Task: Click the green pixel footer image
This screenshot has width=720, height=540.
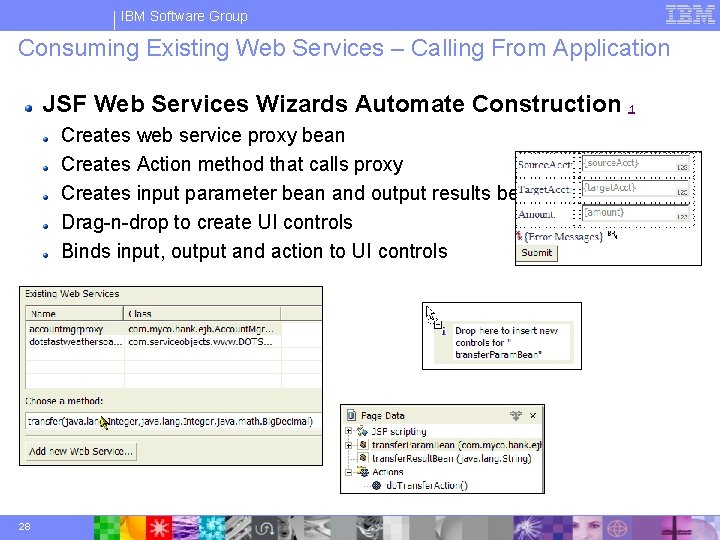Action: (107, 528)
